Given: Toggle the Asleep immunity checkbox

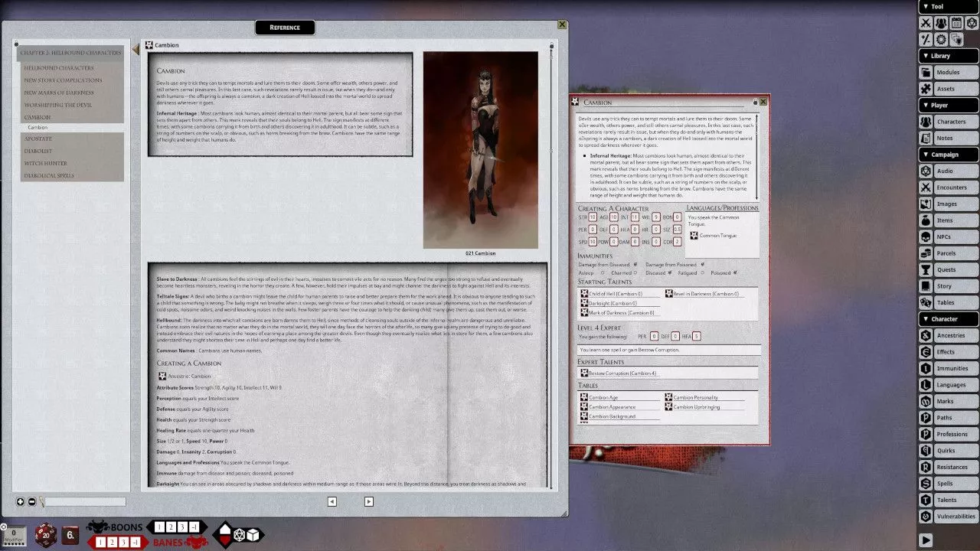Looking at the screenshot, I should tap(603, 272).
